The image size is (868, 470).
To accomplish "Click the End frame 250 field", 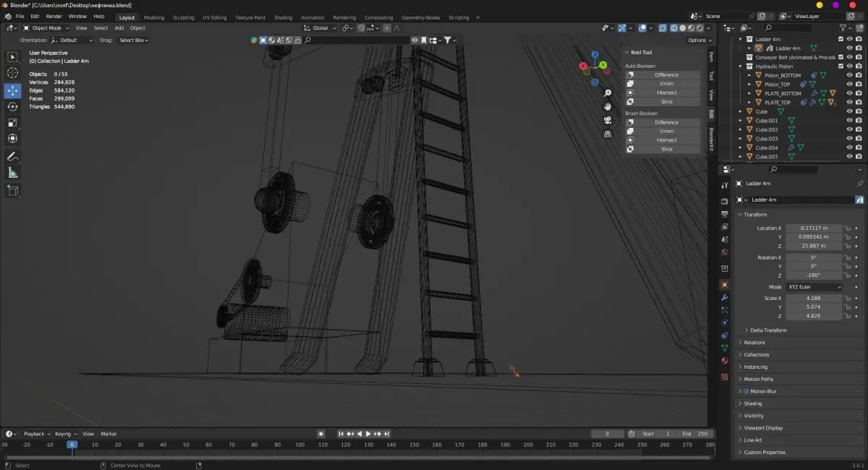I will (x=694, y=434).
